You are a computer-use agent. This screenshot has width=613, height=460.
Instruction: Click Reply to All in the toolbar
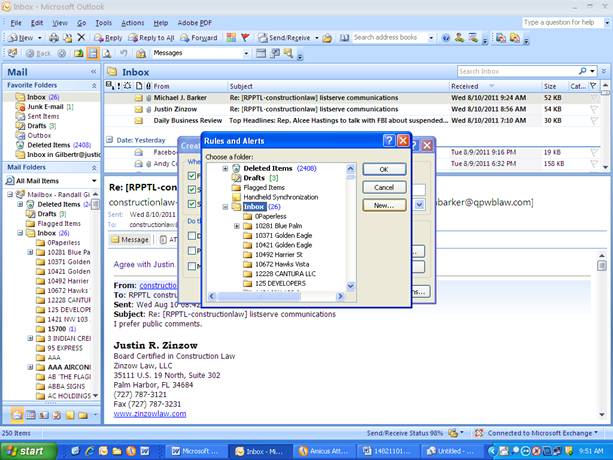point(151,38)
